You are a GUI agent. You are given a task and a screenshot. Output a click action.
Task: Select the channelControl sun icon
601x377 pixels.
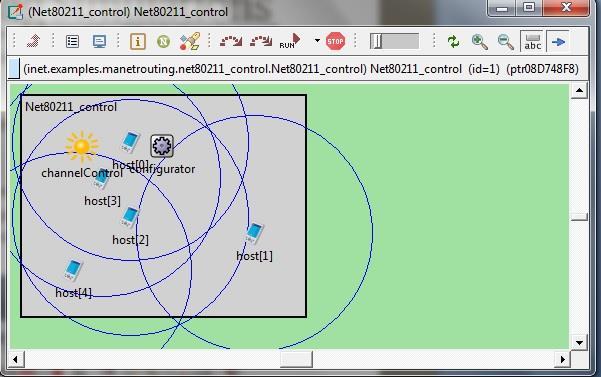(82, 146)
